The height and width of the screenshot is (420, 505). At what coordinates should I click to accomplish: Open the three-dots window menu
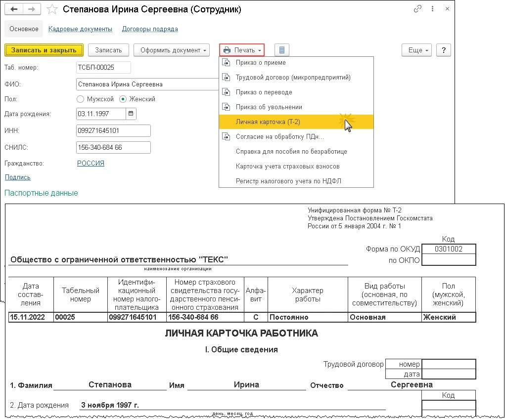pos(432,9)
